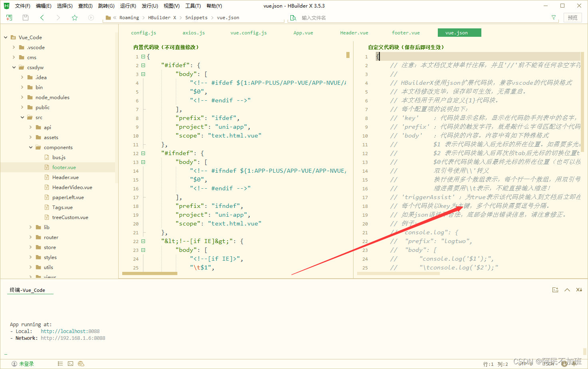Screen dimensions: 588x369
Task: Switch to the App.vue tab
Action: point(303,33)
